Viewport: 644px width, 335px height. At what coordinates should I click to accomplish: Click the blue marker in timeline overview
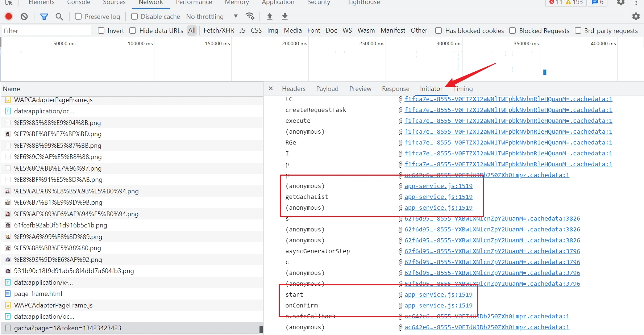pyautogui.click(x=544, y=72)
